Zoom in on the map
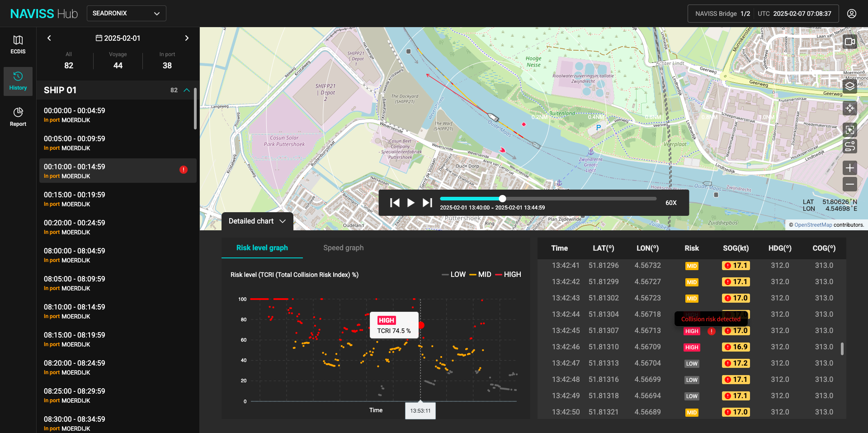The image size is (868, 433). click(849, 168)
